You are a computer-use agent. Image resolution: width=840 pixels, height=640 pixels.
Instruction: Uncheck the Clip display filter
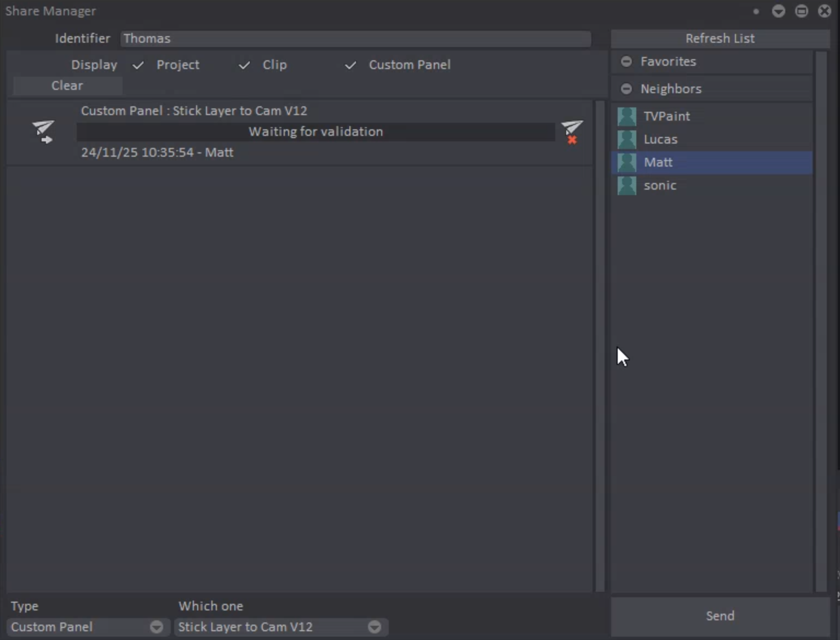coord(244,65)
